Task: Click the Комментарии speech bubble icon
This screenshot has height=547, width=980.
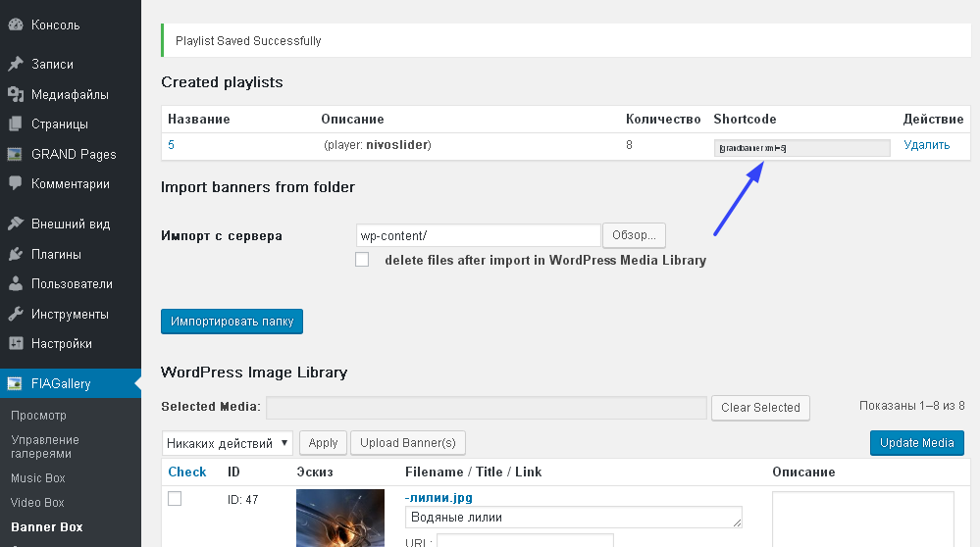Action: pyautogui.click(x=16, y=183)
